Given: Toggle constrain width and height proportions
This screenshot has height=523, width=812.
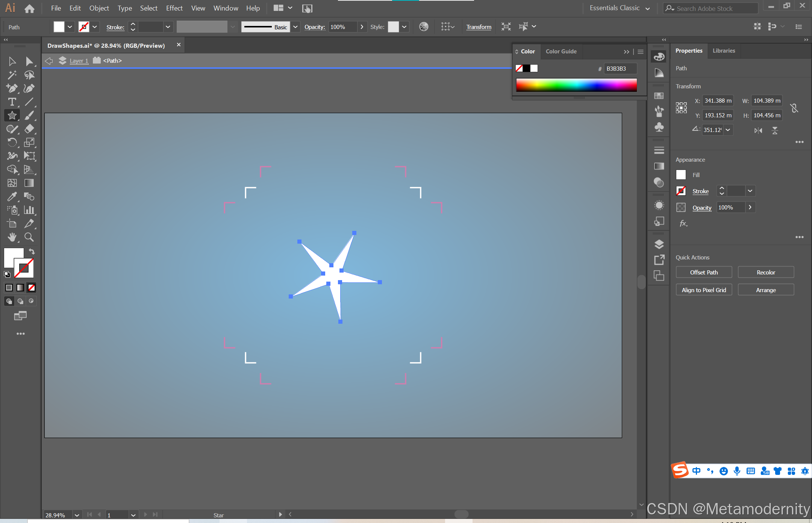Looking at the screenshot, I should coord(794,108).
